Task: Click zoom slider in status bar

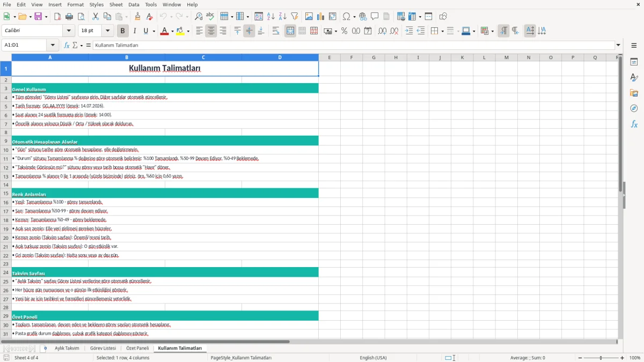Action: (x=601, y=358)
